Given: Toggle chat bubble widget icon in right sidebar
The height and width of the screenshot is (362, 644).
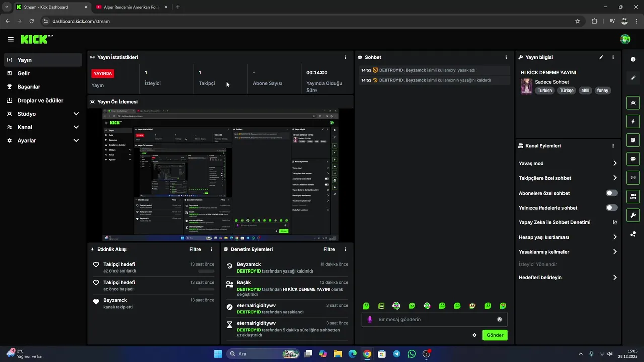Looking at the screenshot, I should tap(633, 159).
